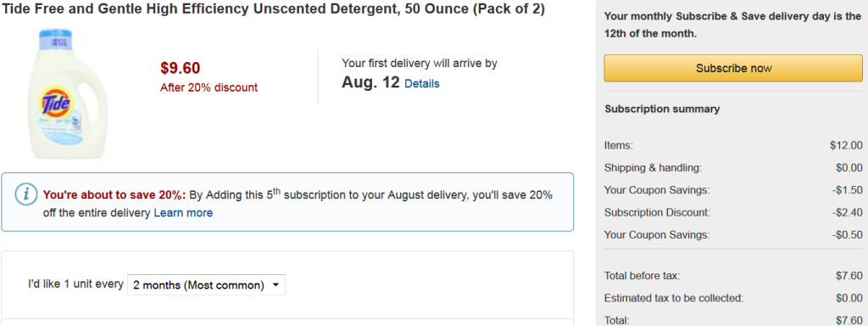Click the dropdown arrow of delivery frequency
The height and width of the screenshot is (326, 868).
click(x=275, y=285)
